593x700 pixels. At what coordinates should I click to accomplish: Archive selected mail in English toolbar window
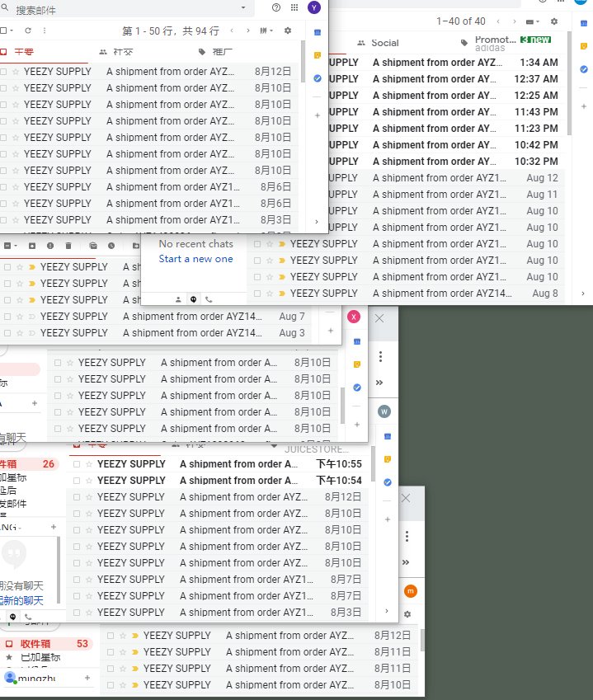pos(32,246)
